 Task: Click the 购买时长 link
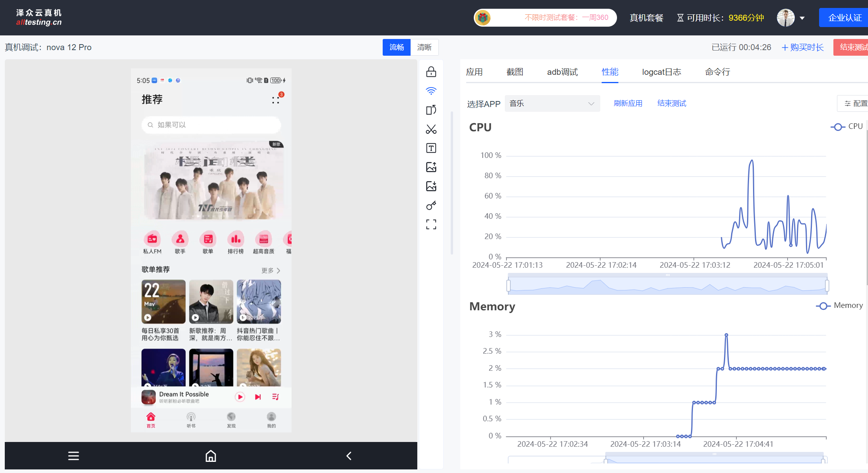click(x=803, y=47)
